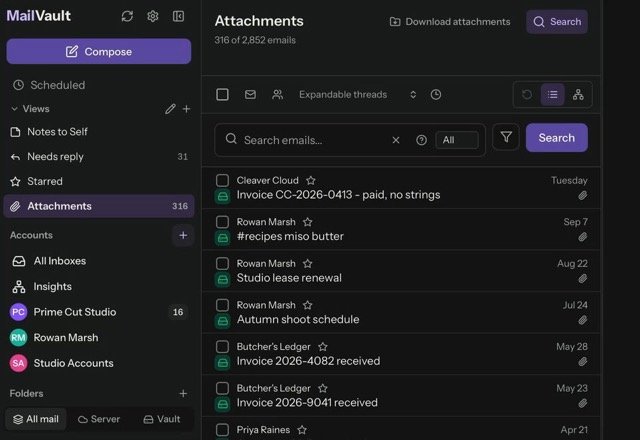The image size is (640, 440).
Task: Check the #recipes miso butter email checkbox
Action: (x=222, y=222)
